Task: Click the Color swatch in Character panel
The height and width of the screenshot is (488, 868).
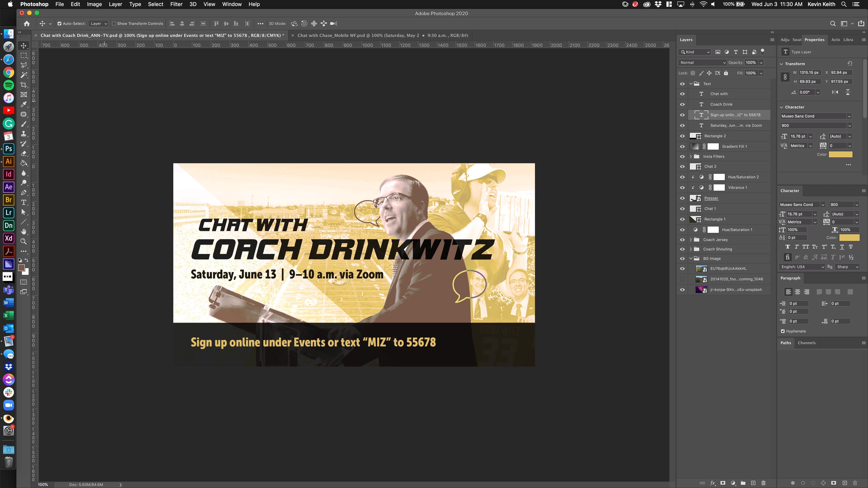Action: [849, 237]
